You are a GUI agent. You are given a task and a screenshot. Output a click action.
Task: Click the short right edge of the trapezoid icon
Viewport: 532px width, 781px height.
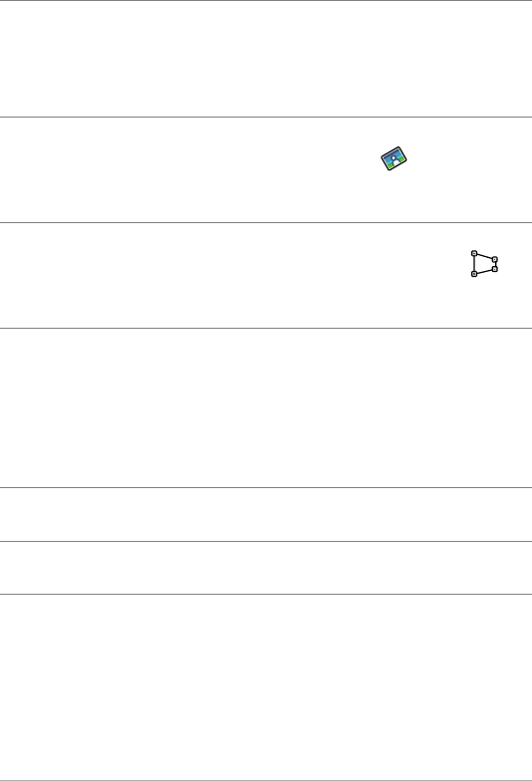[x=495, y=264]
